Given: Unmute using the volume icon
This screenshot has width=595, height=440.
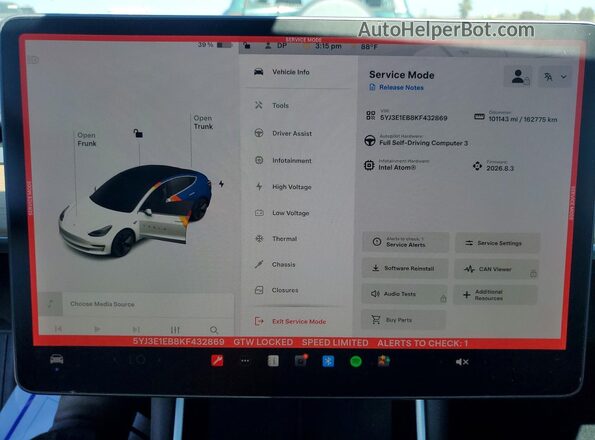Looking at the screenshot, I should (462, 362).
